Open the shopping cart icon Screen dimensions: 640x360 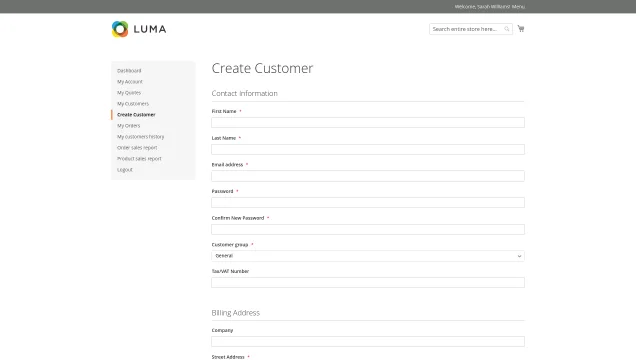pos(521,29)
